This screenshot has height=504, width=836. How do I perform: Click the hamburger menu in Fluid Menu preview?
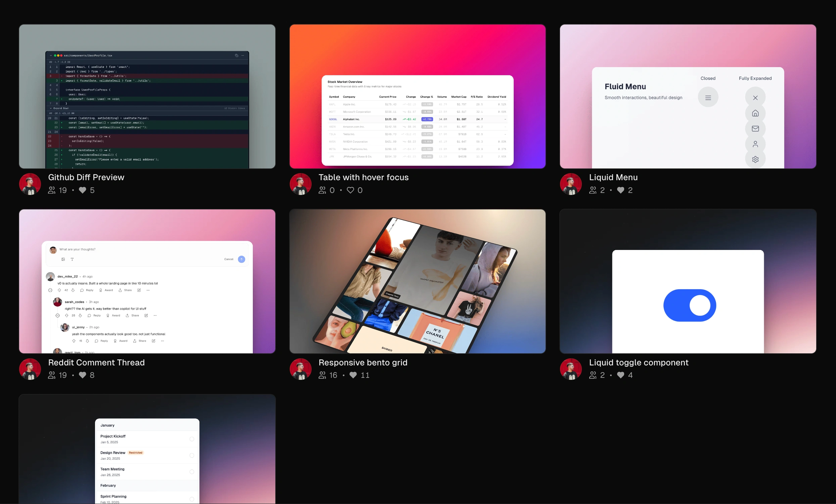[x=708, y=98]
